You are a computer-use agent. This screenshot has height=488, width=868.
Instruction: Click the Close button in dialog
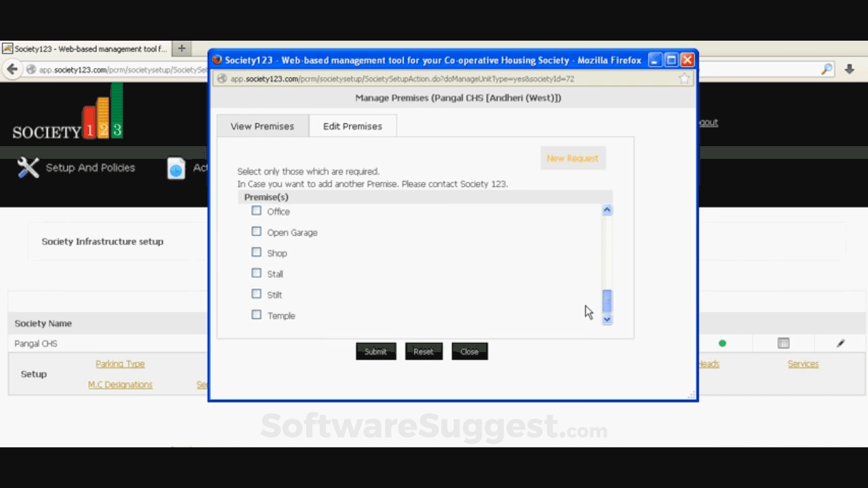coord(470,351)
